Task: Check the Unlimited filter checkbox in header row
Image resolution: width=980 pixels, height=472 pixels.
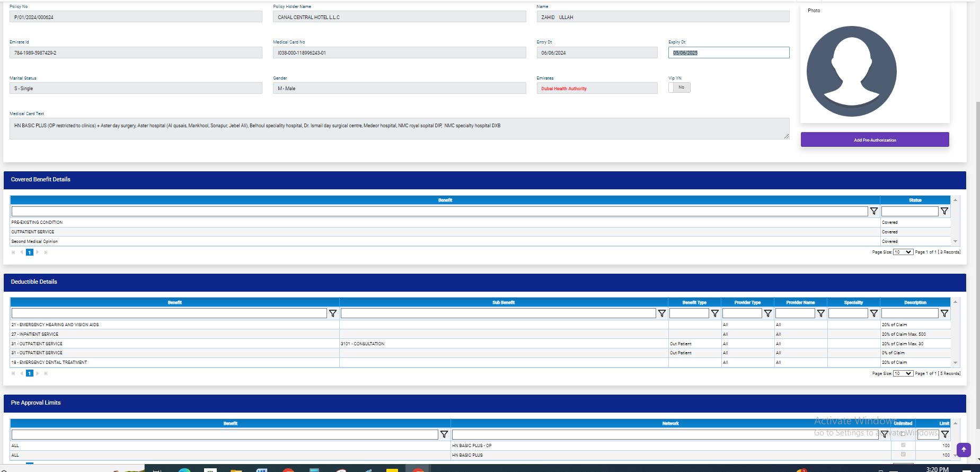Action: (x=903, y=434)
